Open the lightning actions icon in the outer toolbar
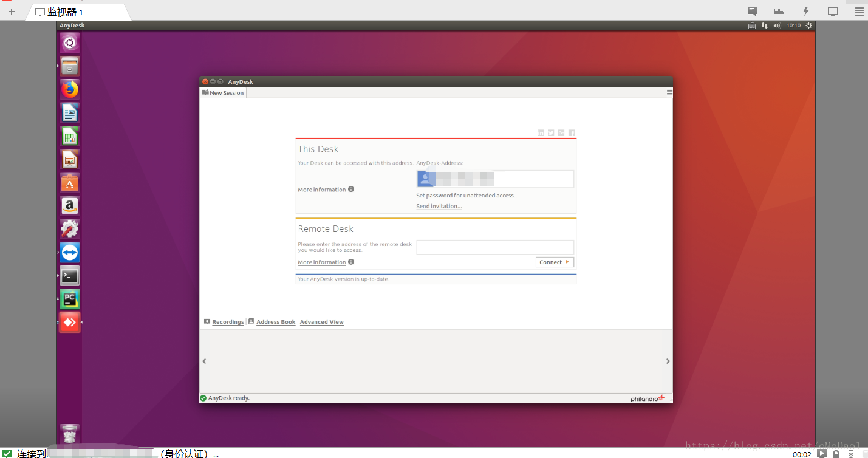 click(x=806, y=11)
